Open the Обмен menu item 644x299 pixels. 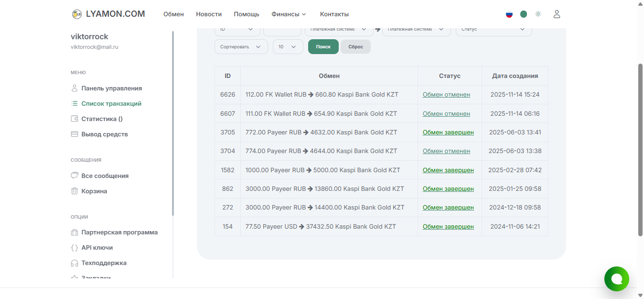click(x=173, y=14)
